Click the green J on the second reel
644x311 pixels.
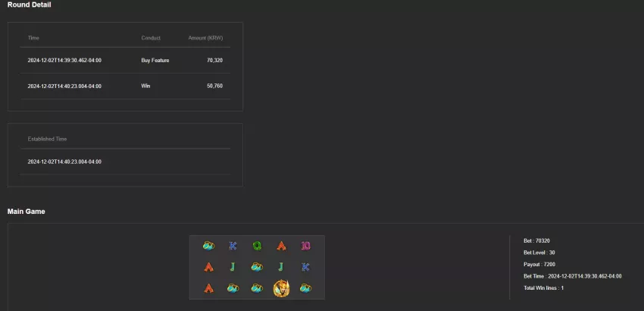point(233,268)
